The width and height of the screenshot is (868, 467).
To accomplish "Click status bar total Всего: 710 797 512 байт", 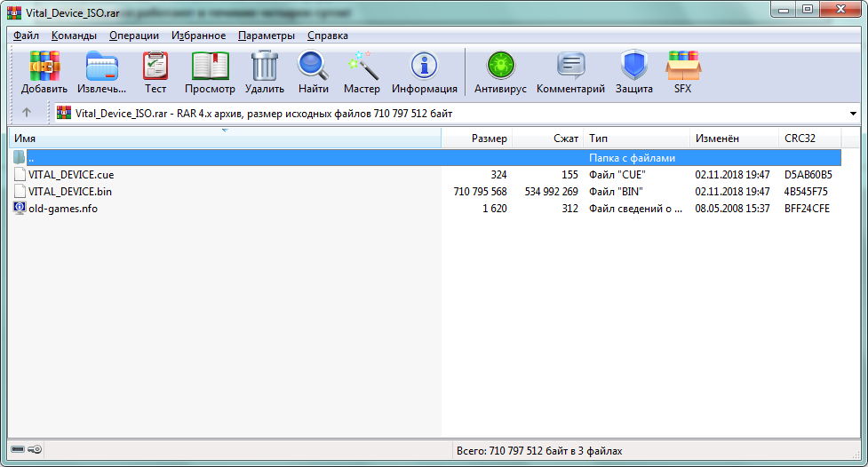I will tap(539, 451).
